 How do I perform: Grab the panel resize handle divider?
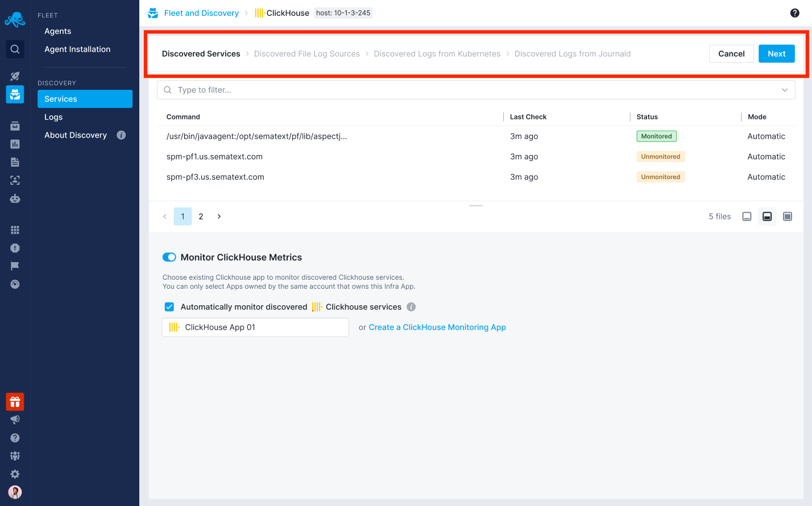477,206
